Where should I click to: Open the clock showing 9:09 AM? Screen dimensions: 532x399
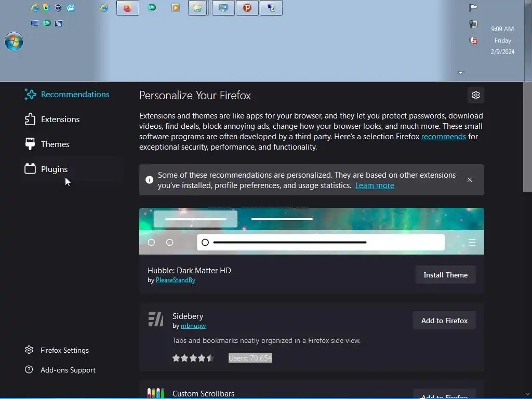pos(502,41)
